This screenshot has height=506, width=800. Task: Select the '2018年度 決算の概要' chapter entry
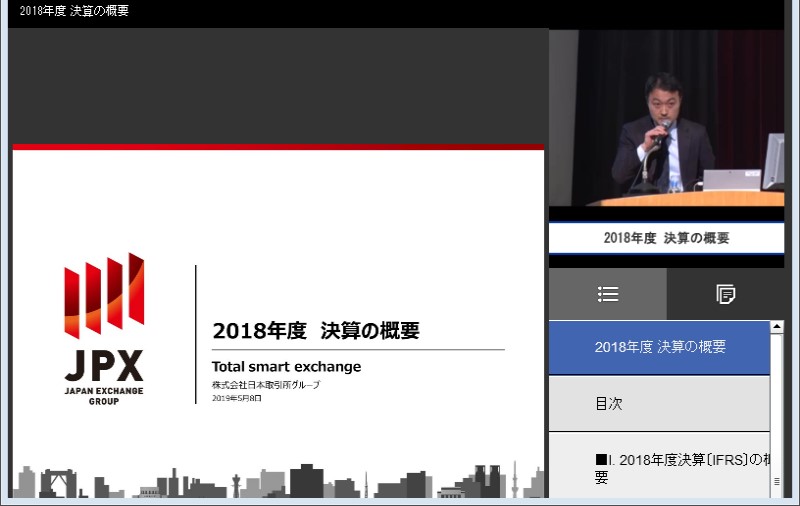(x=659, y=347)
